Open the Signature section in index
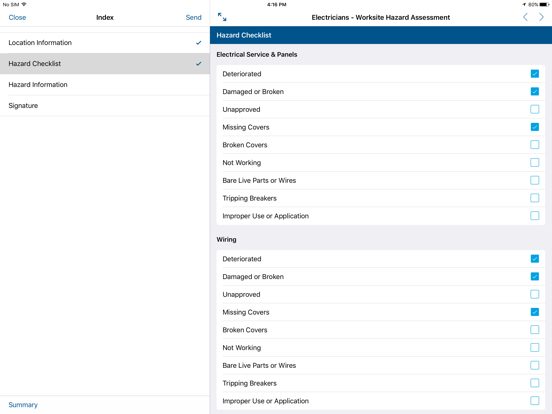Viewport: 552px width, 414px height. tap(105, 106)
